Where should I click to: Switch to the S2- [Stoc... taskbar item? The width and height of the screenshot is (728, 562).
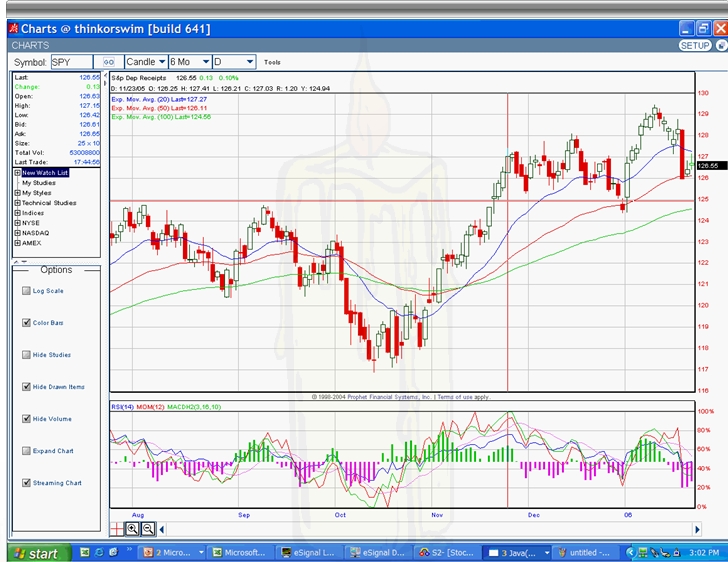(447, 553)
